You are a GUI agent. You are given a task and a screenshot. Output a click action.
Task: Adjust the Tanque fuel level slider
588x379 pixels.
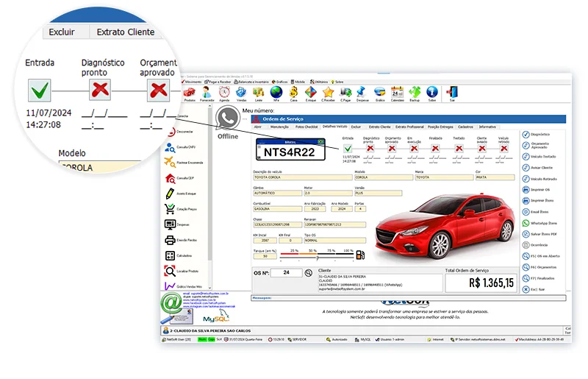(318, 257)
